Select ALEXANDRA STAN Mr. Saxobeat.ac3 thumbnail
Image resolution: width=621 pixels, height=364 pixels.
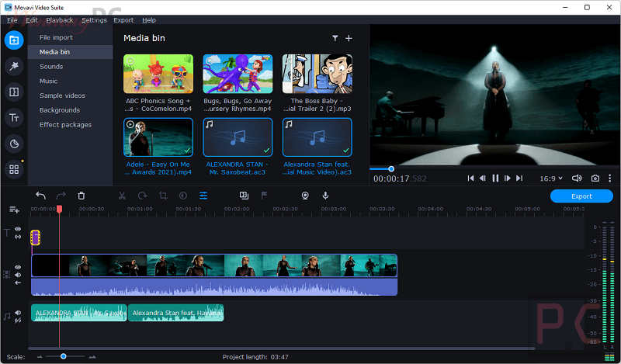tap(238, 137)
